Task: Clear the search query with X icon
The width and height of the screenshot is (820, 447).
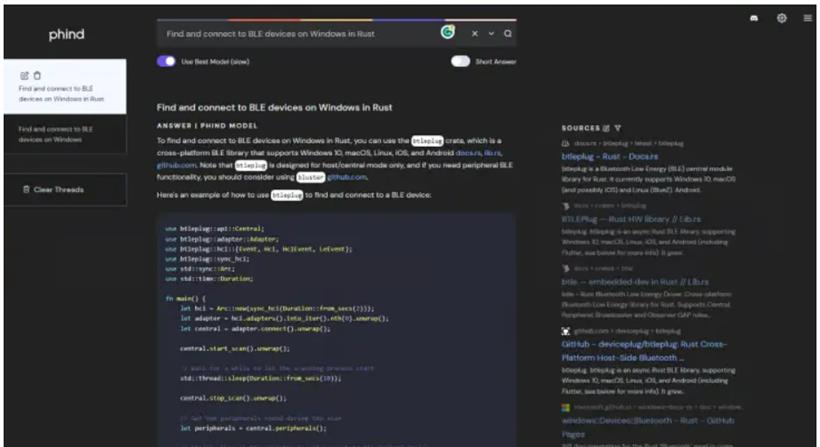Action: click(x=475, y=33)
